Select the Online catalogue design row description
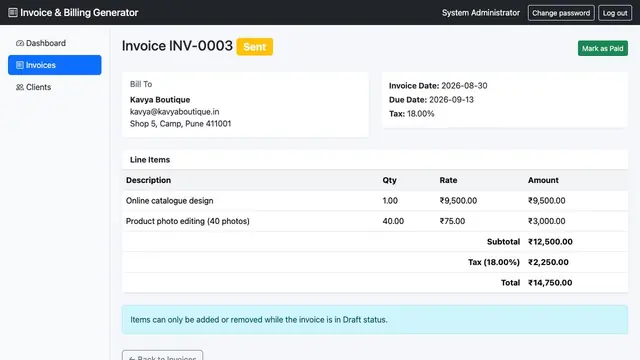Screen dimensions: 640x360 pyautogui.click(x=170, y=201)
